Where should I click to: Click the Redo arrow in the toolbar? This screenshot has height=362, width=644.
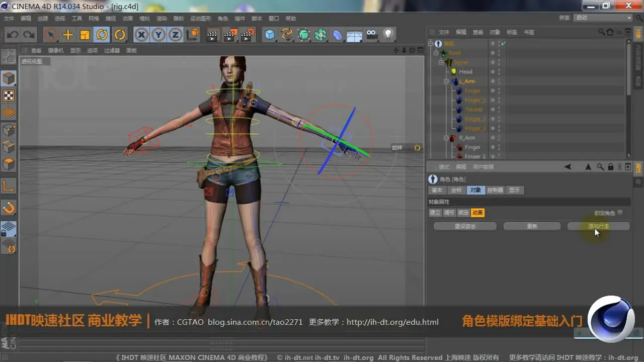coord(29,35)
